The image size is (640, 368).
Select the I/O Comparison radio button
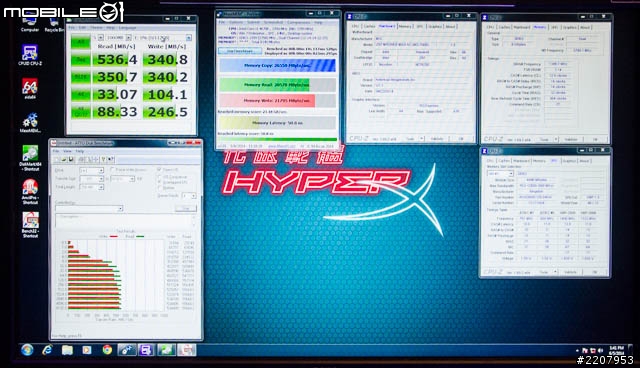tap(172, 177)
